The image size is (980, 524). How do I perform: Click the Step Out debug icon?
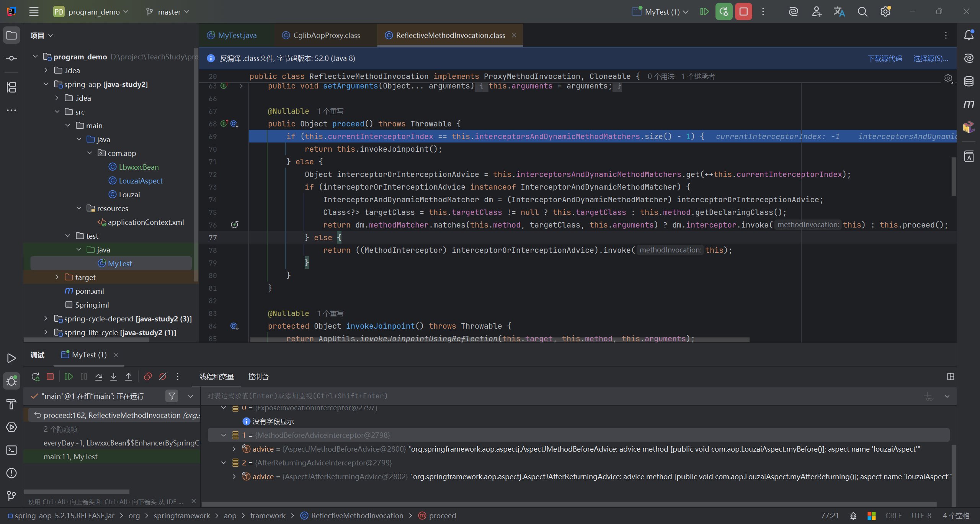(x=129, y=377)
